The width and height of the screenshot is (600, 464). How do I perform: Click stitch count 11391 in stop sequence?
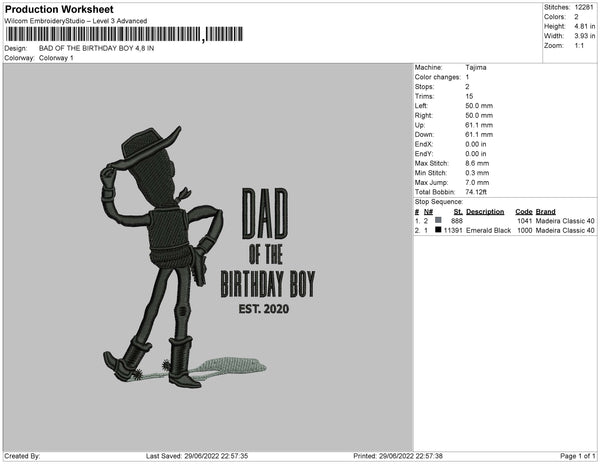[x=453, y=230]
